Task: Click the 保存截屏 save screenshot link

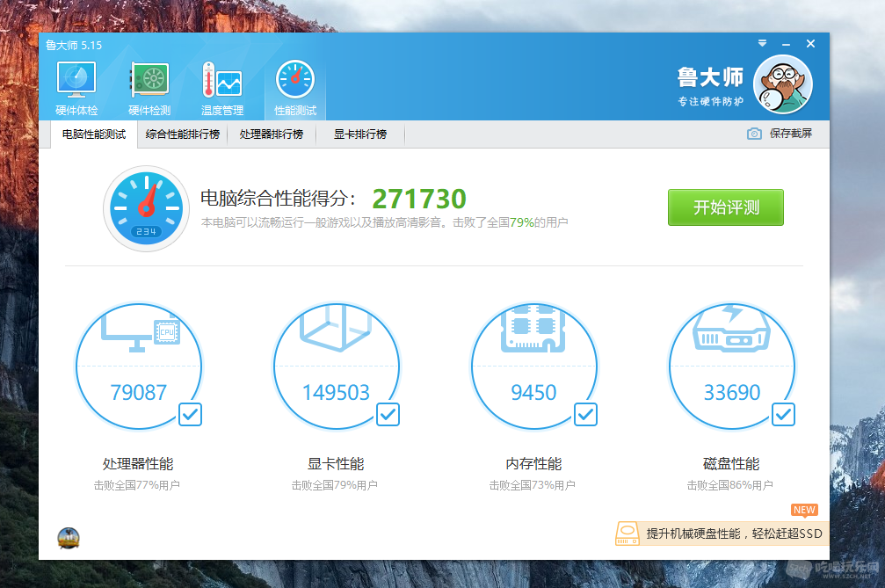Action: coord(791,134)
